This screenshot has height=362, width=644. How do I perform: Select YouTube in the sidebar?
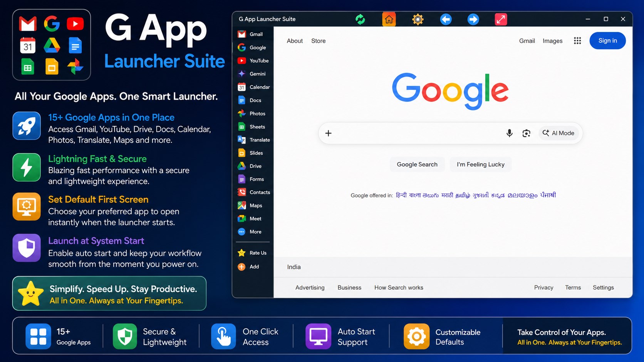tap(253, 61)
